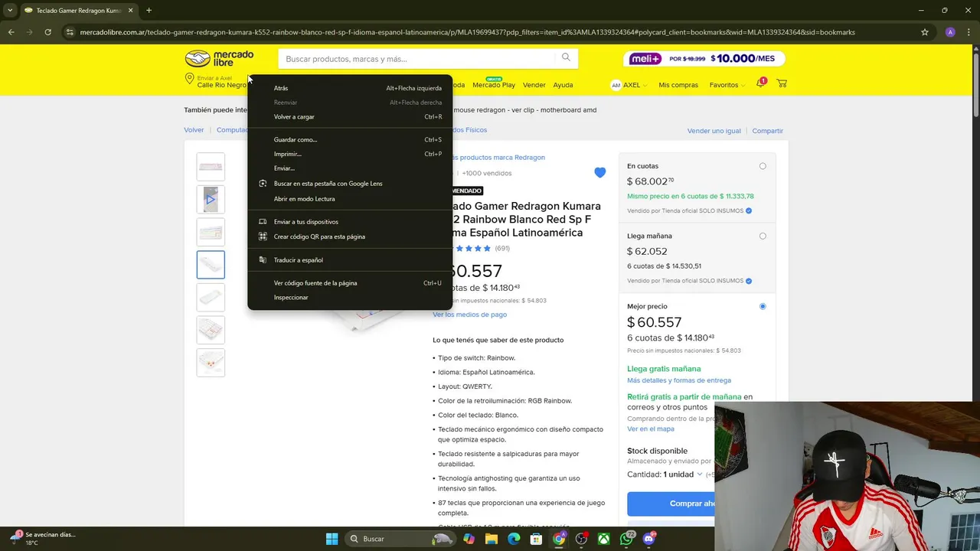This screenshot has height=551, width=980.
Task: Expand the Favoritos dropdown
Action: click(x=727, y=85)
